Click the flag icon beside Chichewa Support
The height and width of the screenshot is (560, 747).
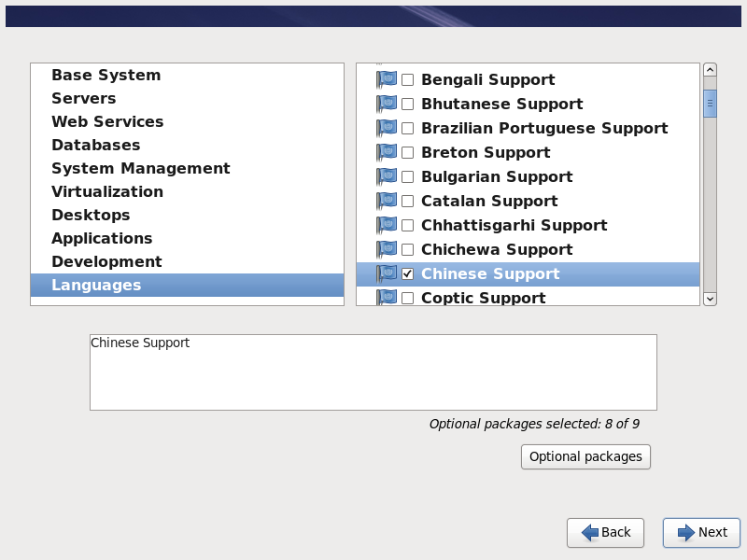(x=387, y=249)
